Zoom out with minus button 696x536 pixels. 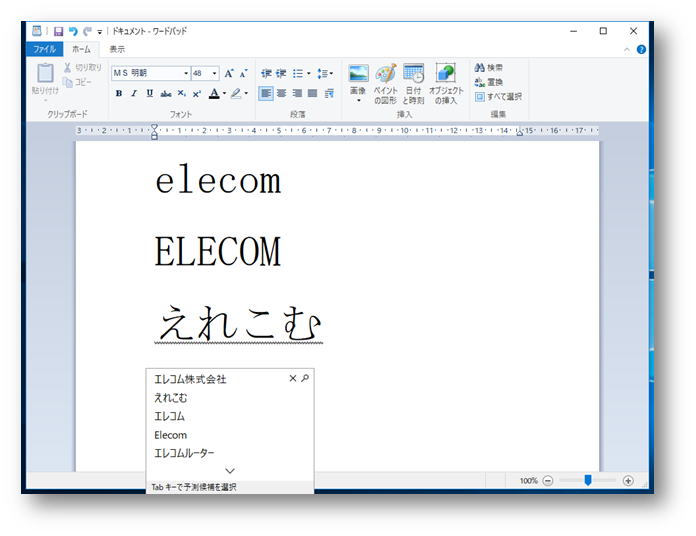coord(548,481)
